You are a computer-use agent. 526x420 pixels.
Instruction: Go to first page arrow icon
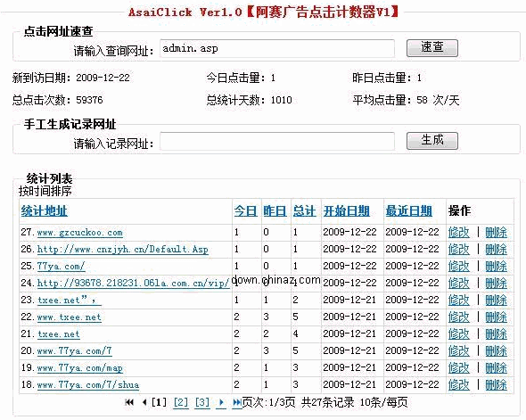click(x=129, y=402)
